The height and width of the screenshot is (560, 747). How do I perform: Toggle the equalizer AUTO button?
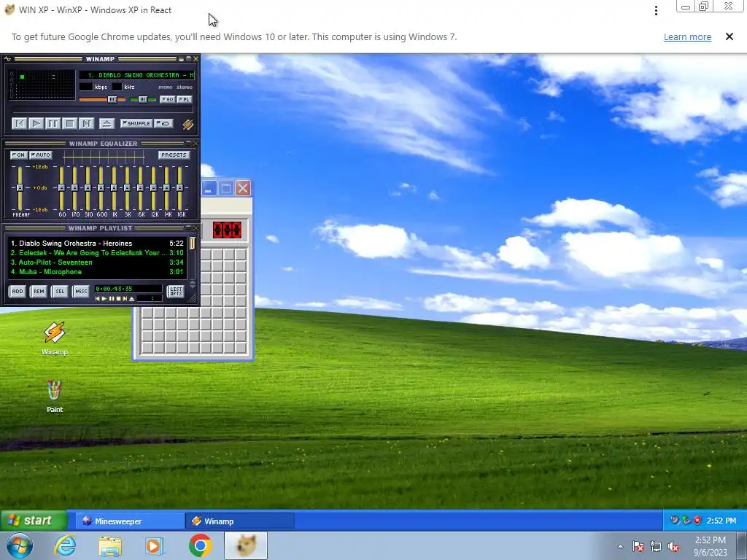(41, 155)
